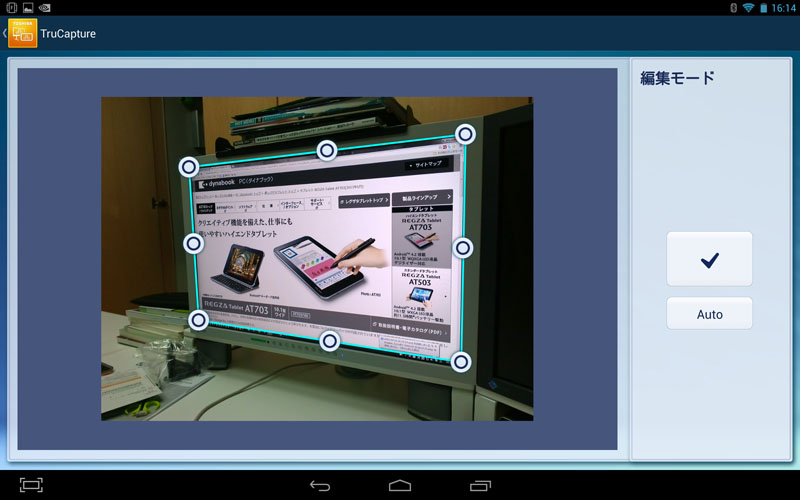Viewport: 800px width, 500px height.
Task: Tap the Bluetooth status icon
Action: click(734, 8)
